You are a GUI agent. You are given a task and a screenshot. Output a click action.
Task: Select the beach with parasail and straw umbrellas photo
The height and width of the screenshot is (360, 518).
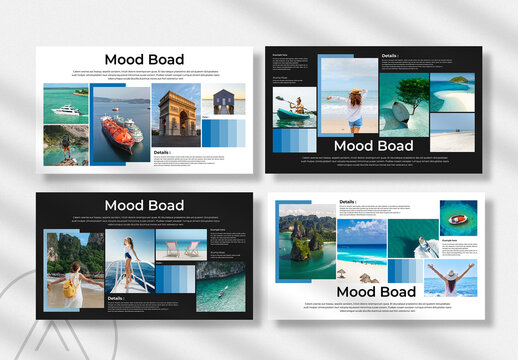362,251
